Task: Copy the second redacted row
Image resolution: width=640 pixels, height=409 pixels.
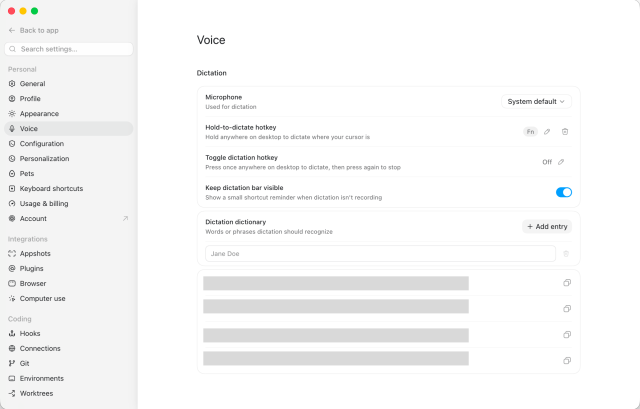Action: pos(567,309)
